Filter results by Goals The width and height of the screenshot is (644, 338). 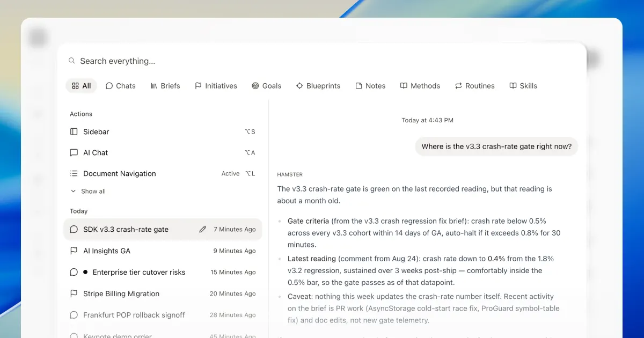[x=267, y=86]
